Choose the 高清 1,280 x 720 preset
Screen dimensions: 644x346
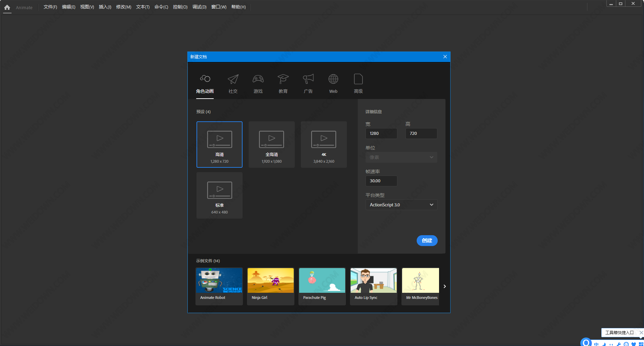pos(220,144)
